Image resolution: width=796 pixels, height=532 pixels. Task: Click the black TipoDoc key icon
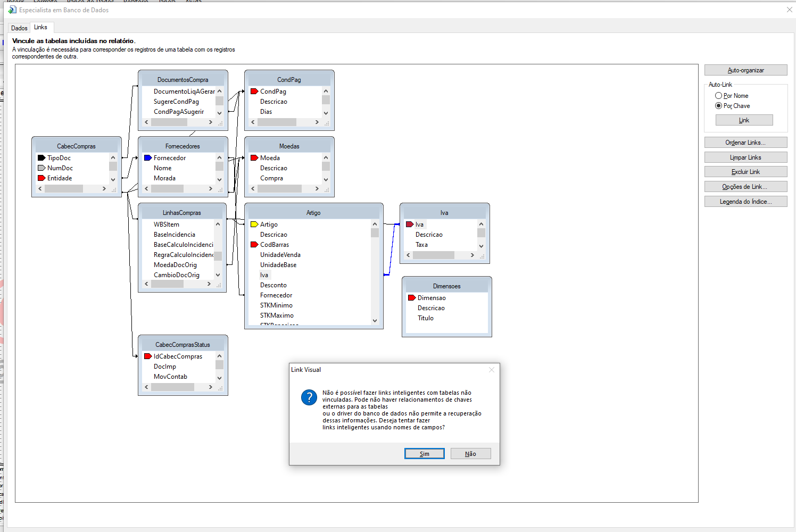click(x=42, y=158)
